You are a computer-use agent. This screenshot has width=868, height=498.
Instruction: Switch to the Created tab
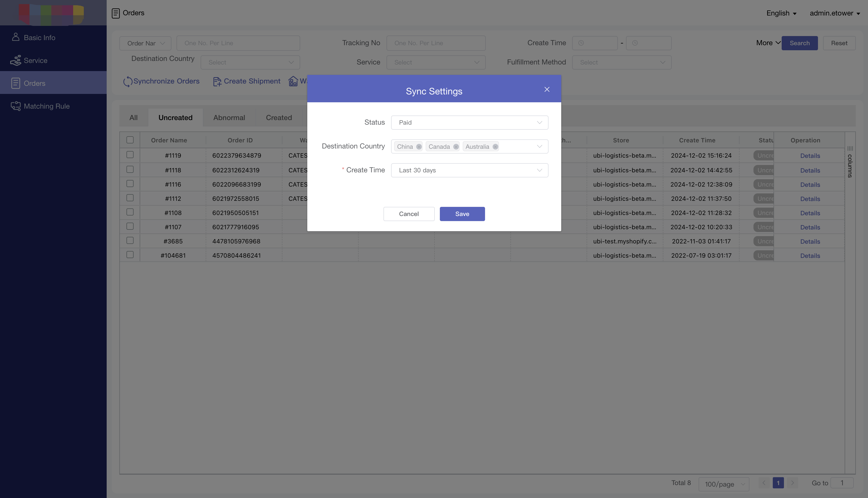tap(279, 118)
